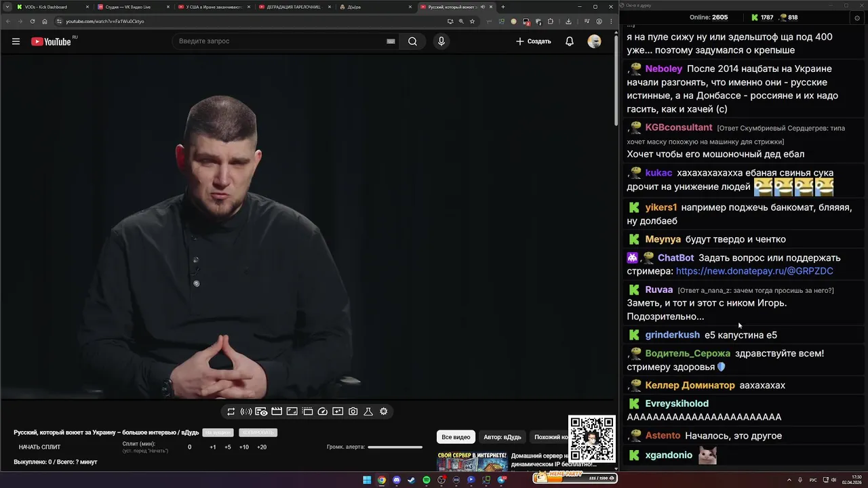Image resolution: width=868 pixels, height=488 pixels.
Task: Click the Создать button
Action: pyautogui.click(x=533, y=41)
